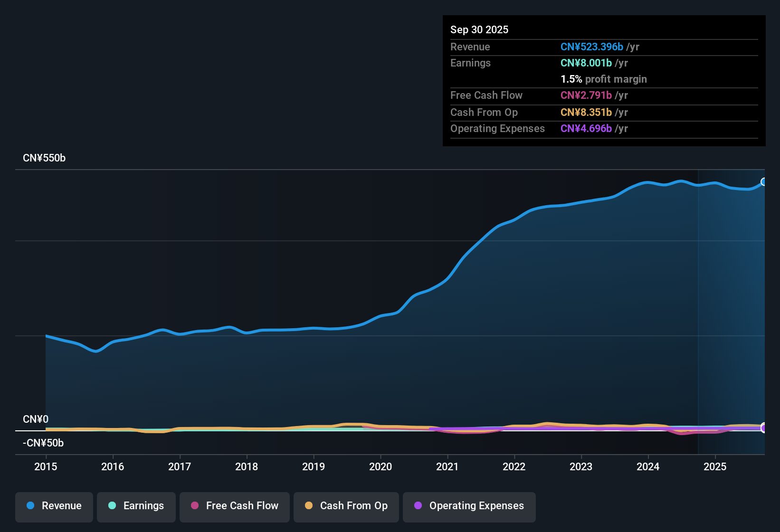Open the Free Cash Flow legend entry
Image resolution: width=780 pixels, height=532 pixels.
[x=234, y=506]
